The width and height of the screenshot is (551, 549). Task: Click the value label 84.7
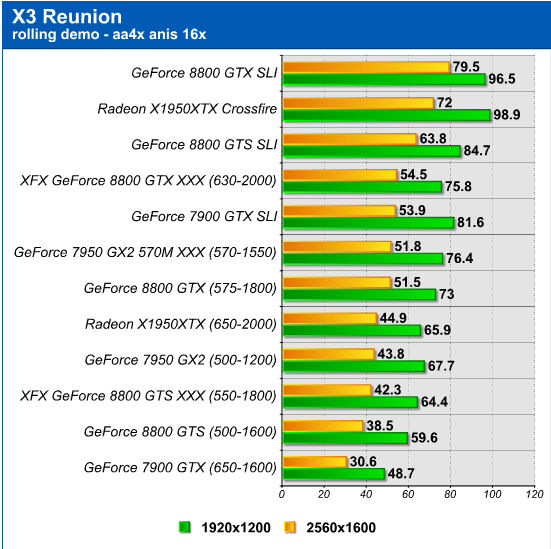tap(477, 150)
